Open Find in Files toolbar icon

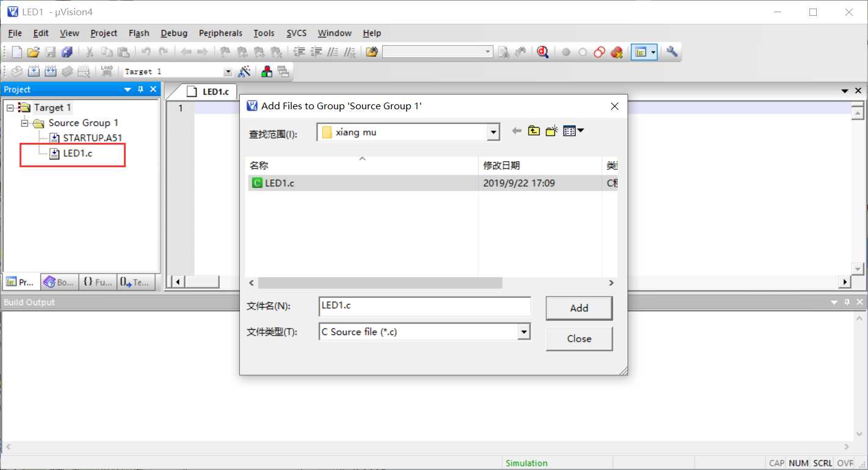[372, 52]
